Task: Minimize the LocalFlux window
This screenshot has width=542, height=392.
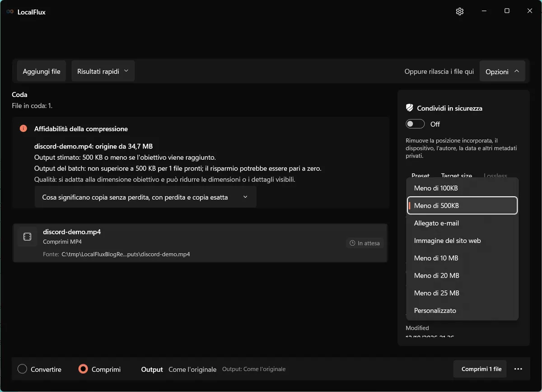Action: point(484,11)
